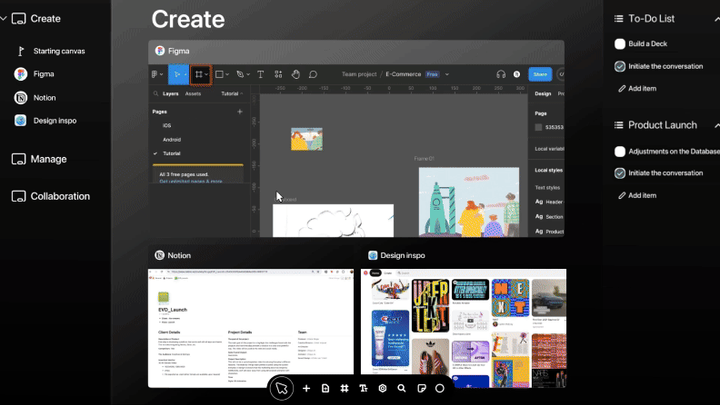
Task: Click the sticky note icon in bottom toolbar
Action: (421, 388)
